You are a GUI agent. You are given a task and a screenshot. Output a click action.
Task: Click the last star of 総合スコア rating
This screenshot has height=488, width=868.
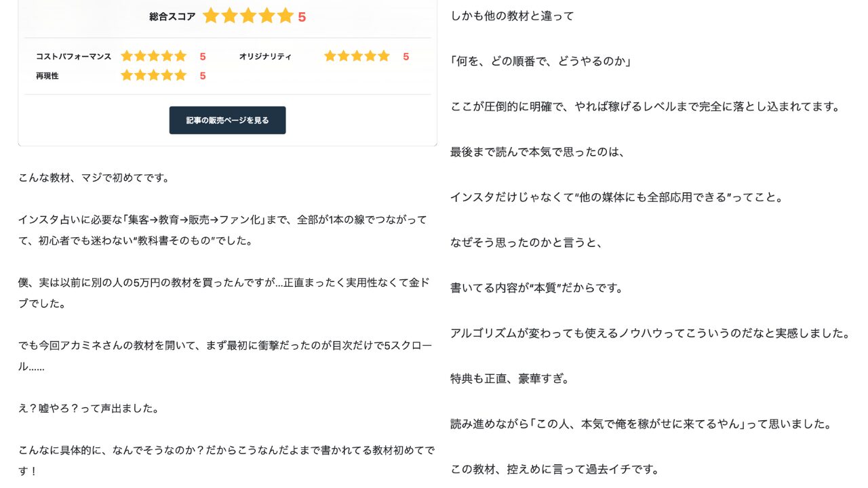pos(285,16)
